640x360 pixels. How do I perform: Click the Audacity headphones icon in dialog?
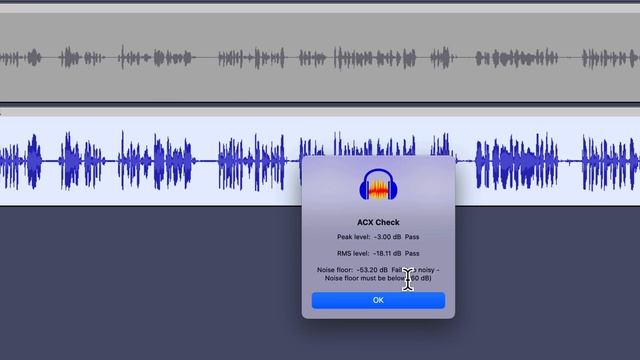pyautogui.click(x=378, y=184)
